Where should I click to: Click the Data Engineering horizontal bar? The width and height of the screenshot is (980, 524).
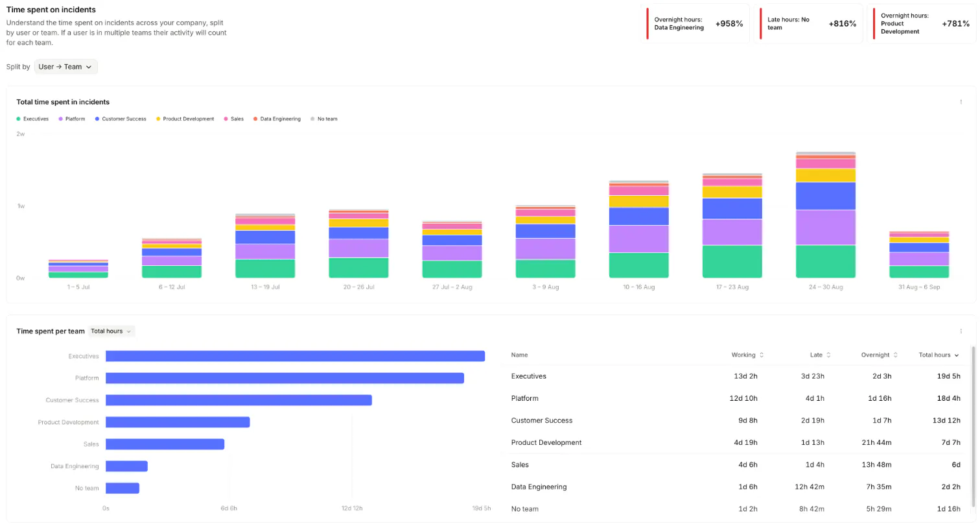126,466
